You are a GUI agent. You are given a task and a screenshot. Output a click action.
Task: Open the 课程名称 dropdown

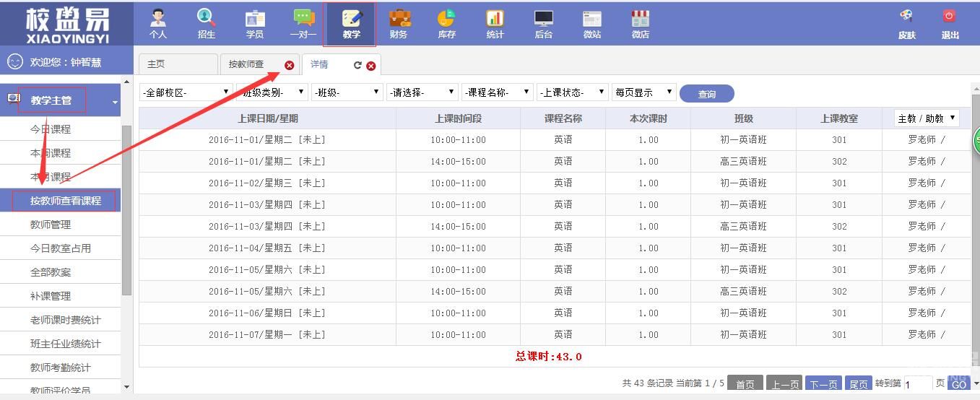[x=497, y=92]
